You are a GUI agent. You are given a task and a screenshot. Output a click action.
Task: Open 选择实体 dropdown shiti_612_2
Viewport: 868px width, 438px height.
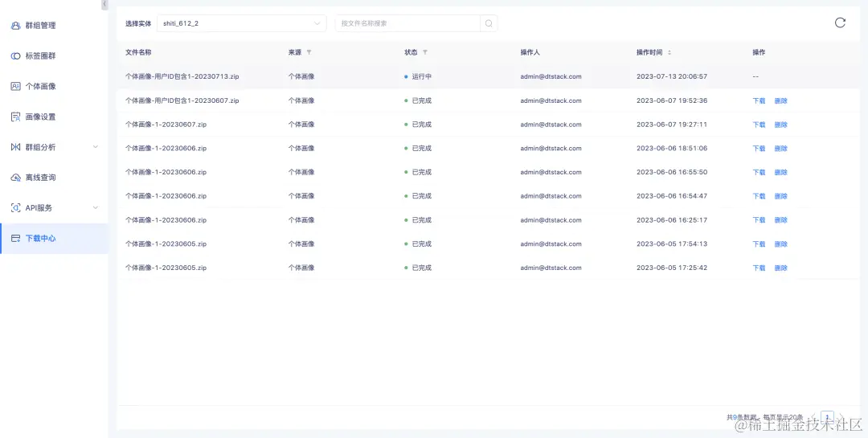point(241,23)
